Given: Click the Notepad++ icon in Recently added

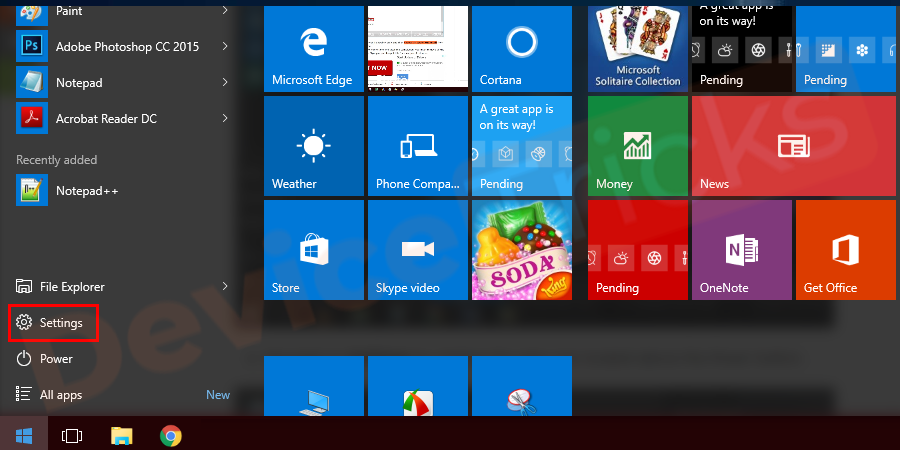Looking at the screenshot, I should 32,190.
